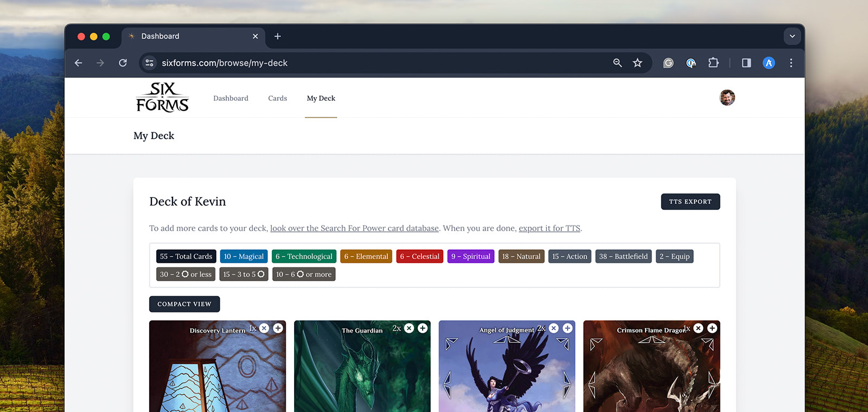The width and height of the screenshot is (868, 412).
Task: Remove a copy of Angel of Judgment
Action: [x=554, y=328]
